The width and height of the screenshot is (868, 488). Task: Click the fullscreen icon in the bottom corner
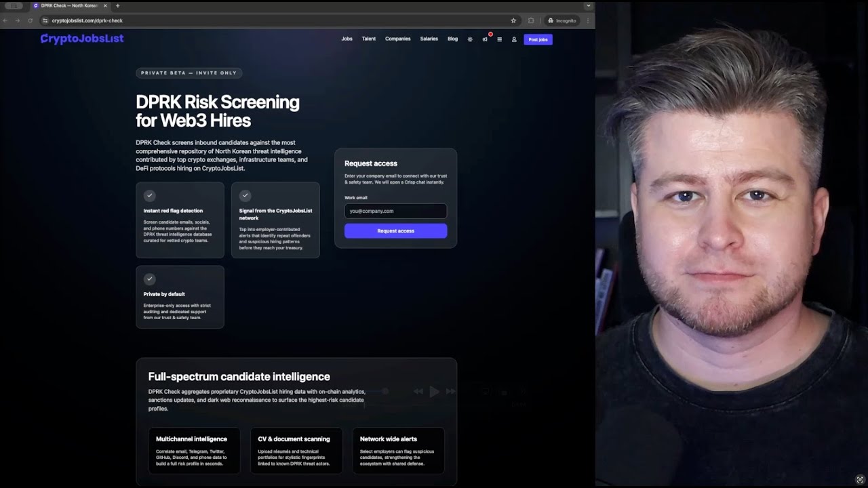860,480
